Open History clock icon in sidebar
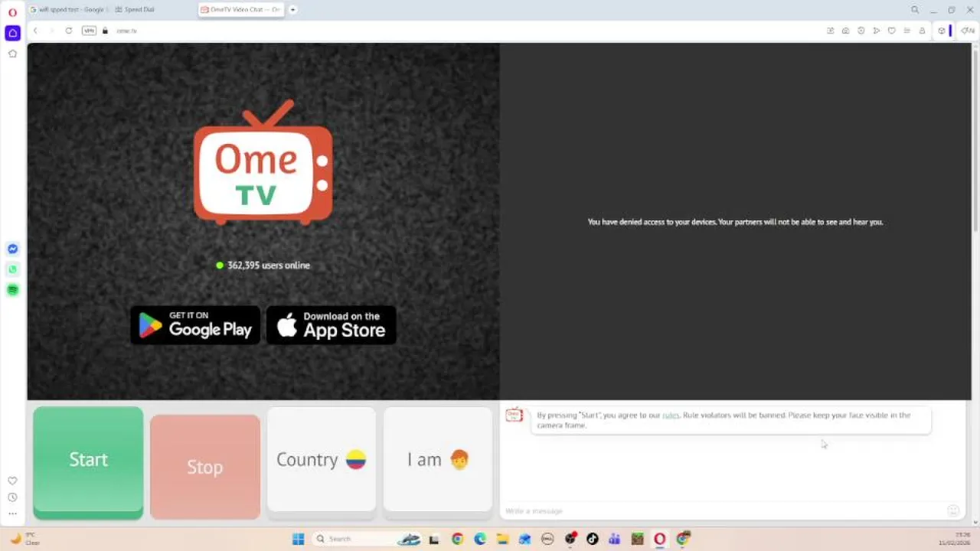Screen dimensions: 980x551 pos(12,497)
